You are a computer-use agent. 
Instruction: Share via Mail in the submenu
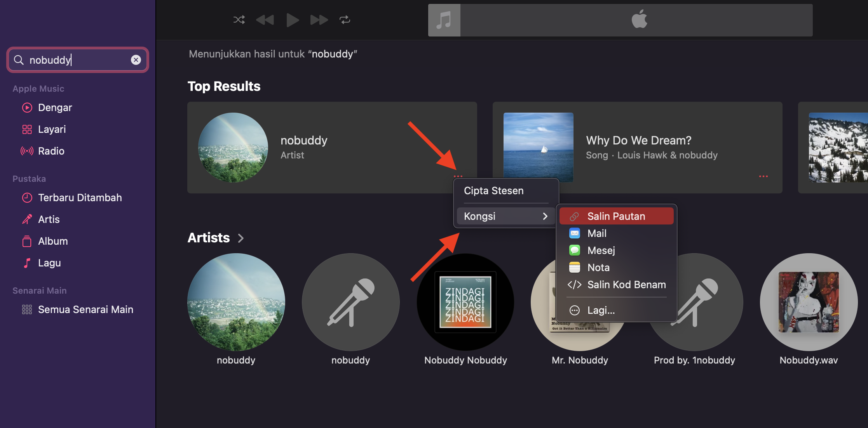[616, 233]
